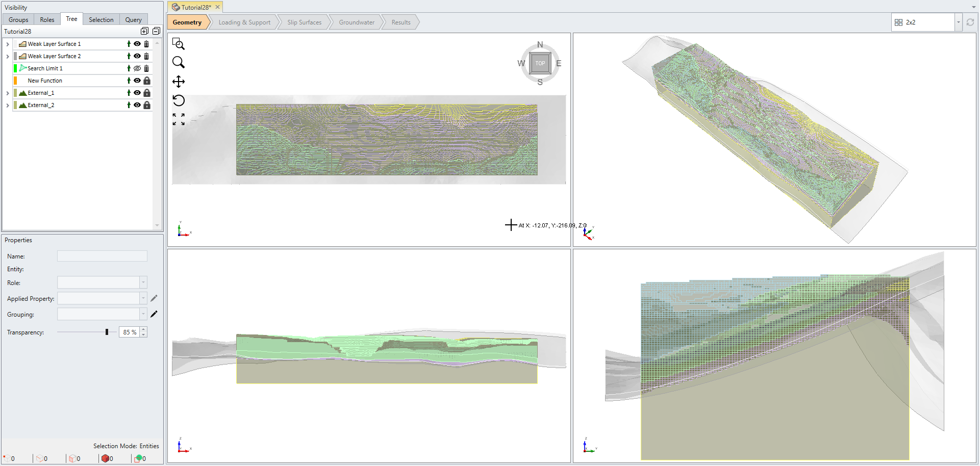Screen dimensions: 980x466
Task: Click the Name input field
Action: point(102,256)
